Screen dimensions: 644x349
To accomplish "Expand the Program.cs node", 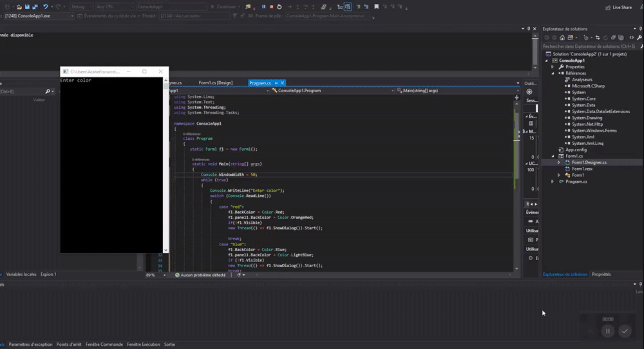I will 552,182.
